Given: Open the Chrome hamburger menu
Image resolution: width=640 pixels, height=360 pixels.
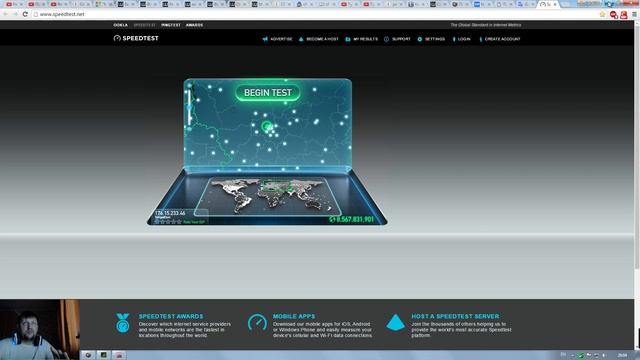Looking at the screenshot, I should (634, 14).
